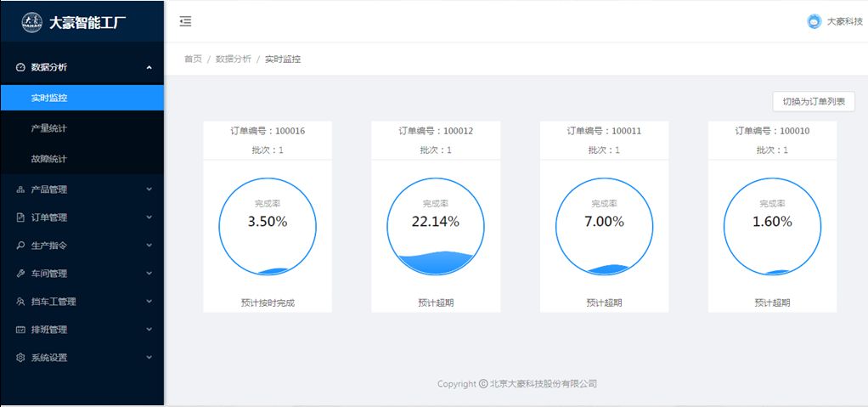Click the 生产指令 search icon
This screenshot has height=407, width=868.
pyautogui.click(x=20, y=246)
